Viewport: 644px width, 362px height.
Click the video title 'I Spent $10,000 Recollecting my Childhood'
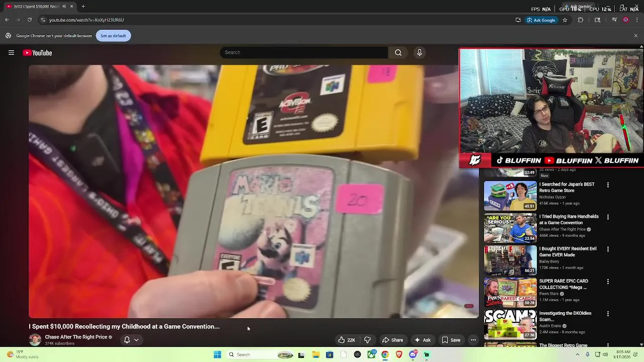124,326
